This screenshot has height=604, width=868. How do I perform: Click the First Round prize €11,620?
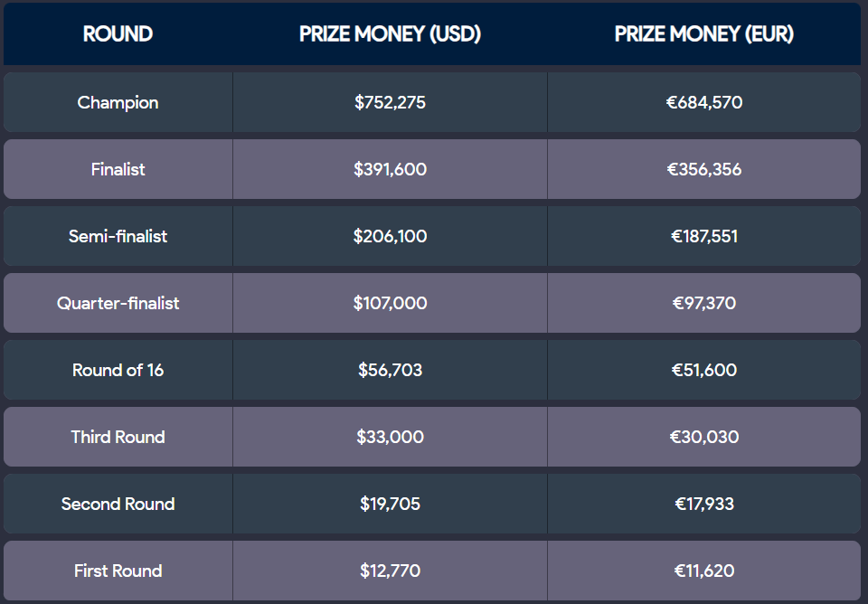click(x=704, y=571)
